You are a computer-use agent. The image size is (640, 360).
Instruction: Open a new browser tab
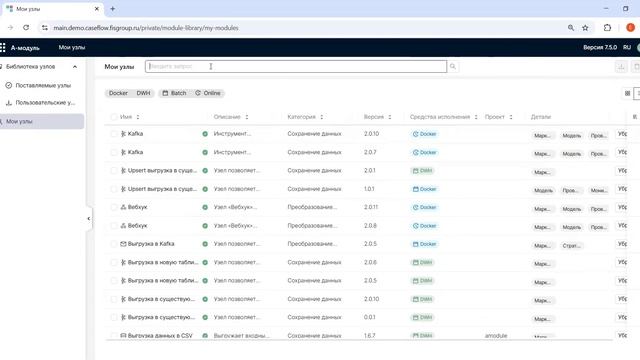tap(112, 9)
